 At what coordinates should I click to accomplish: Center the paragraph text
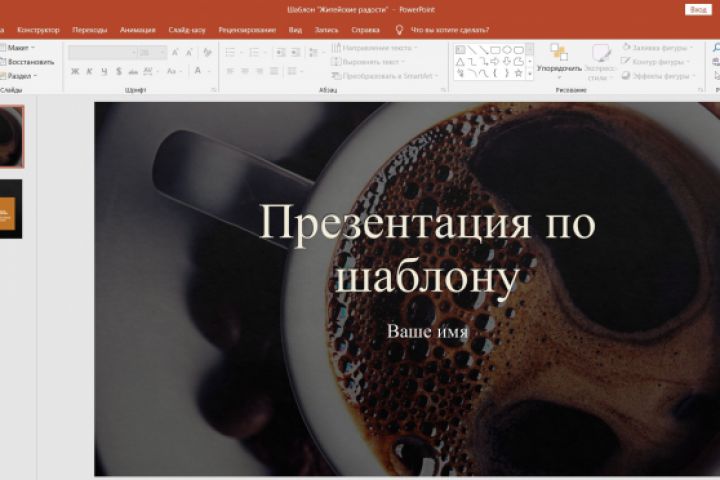[x=245, y=71]
